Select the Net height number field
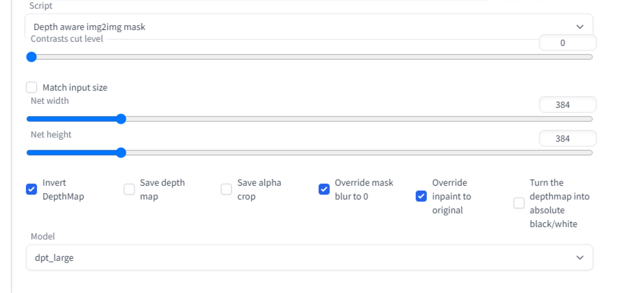 [x=567, y=138]
